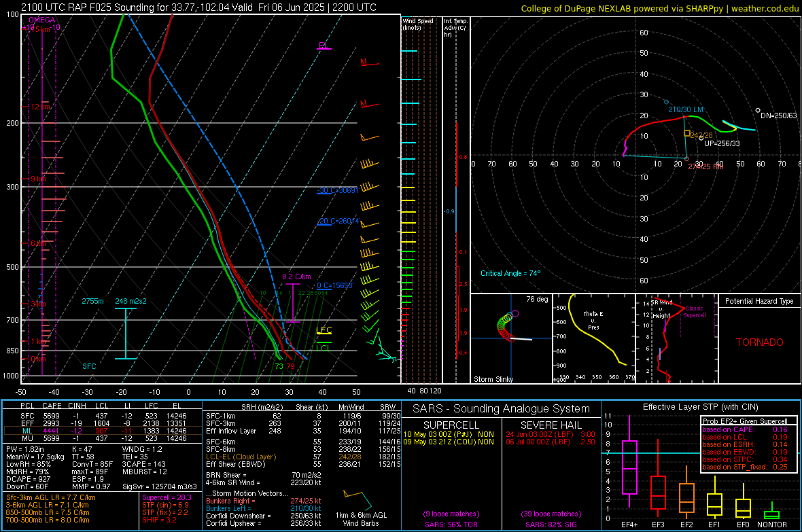Click the Bunkers Right = 274/25 kt line
Image resolution: width=802 pixels, height=532 pixels.
[264, 501]
